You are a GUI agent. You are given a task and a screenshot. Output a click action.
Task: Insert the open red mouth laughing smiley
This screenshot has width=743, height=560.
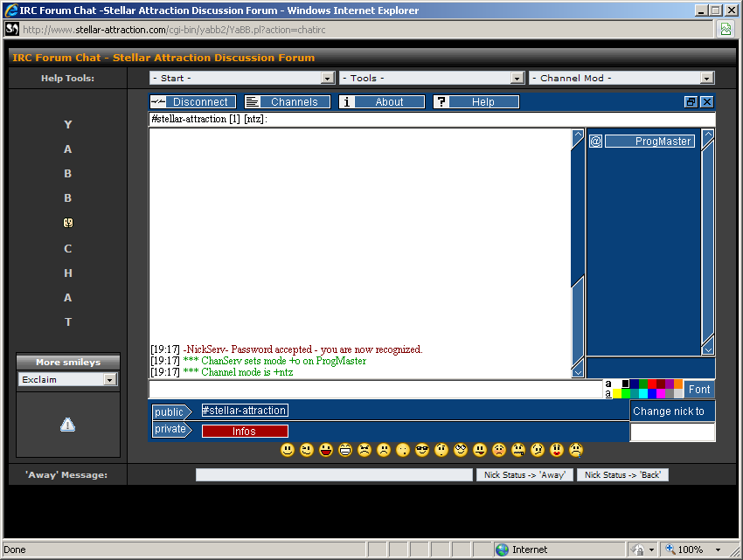(x=326, y=450)
